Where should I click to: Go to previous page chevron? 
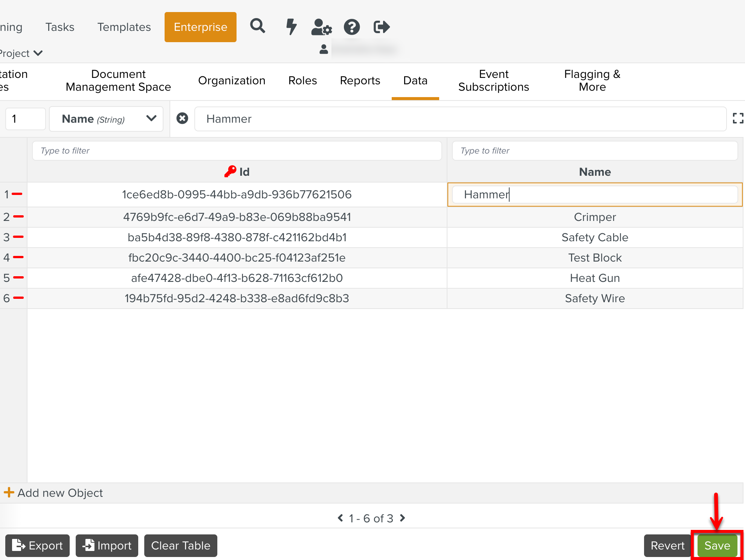(340, 518)
